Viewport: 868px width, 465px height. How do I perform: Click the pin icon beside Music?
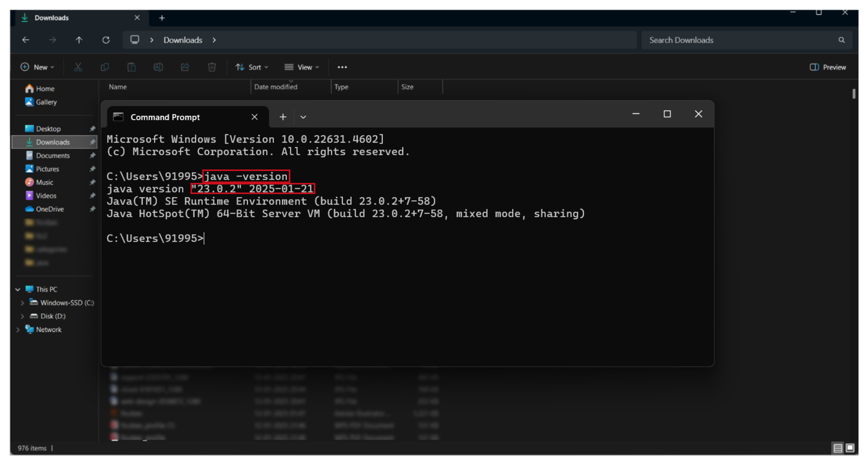(x=92, y=182)
